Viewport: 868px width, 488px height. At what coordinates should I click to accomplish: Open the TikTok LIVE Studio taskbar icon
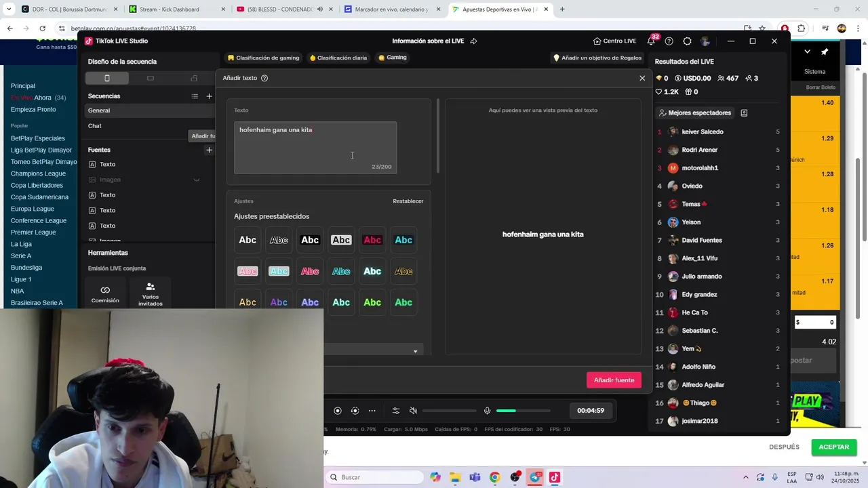[555, 477]
